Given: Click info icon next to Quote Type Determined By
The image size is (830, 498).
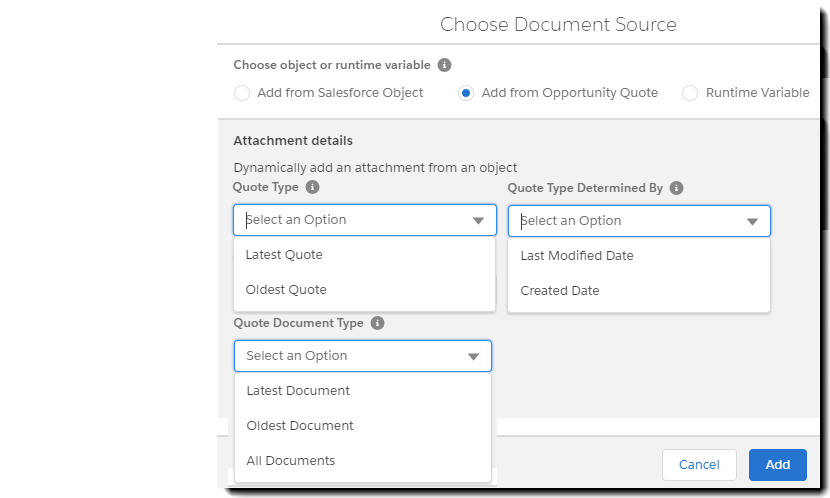Looking at the screenshot, I should point(677,188).
